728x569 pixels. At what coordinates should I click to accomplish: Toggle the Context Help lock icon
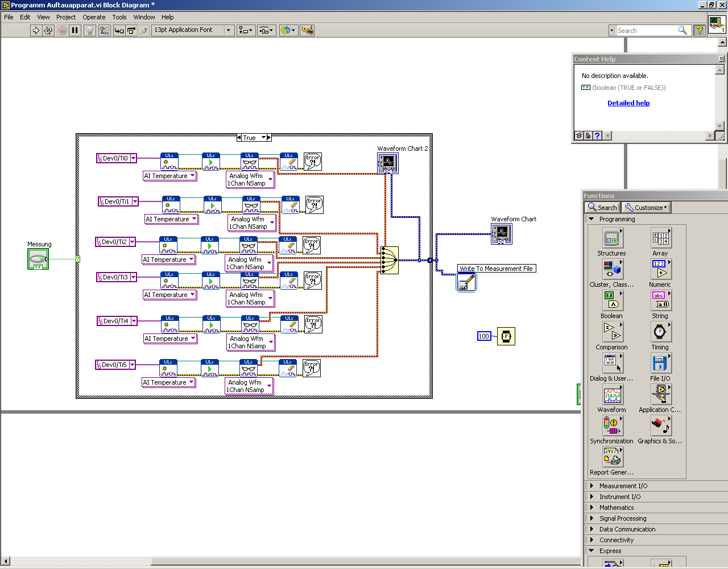[588, 135]
